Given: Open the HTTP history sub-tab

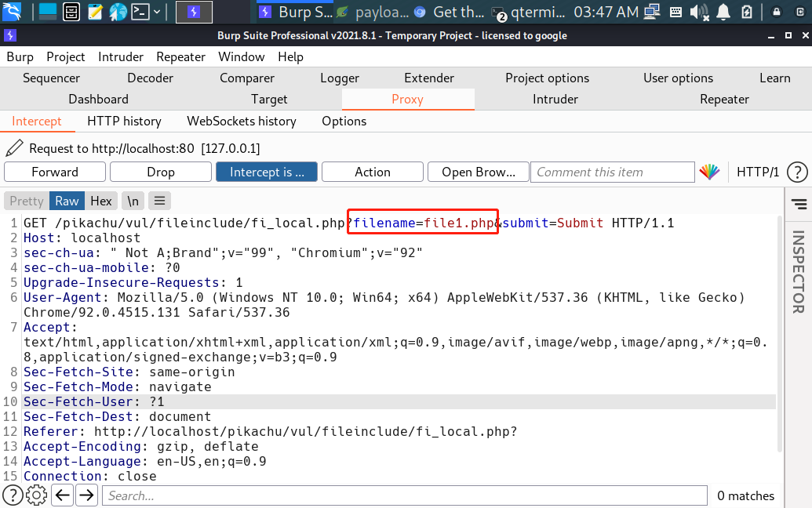Looking at the screenshot, I should (x=124, y=121).
